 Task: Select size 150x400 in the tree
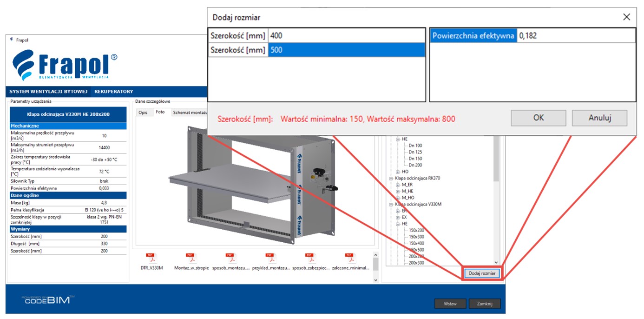pyautogui.click(x=416, y=243)
